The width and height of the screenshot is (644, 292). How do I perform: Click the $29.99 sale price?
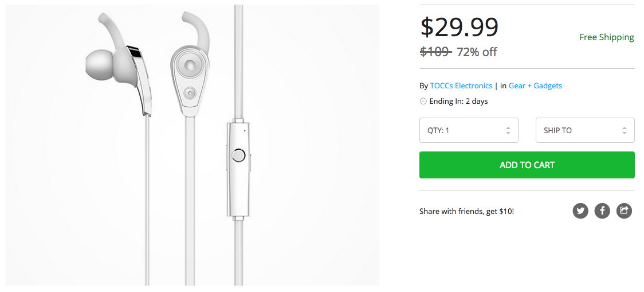pos(460,26)
